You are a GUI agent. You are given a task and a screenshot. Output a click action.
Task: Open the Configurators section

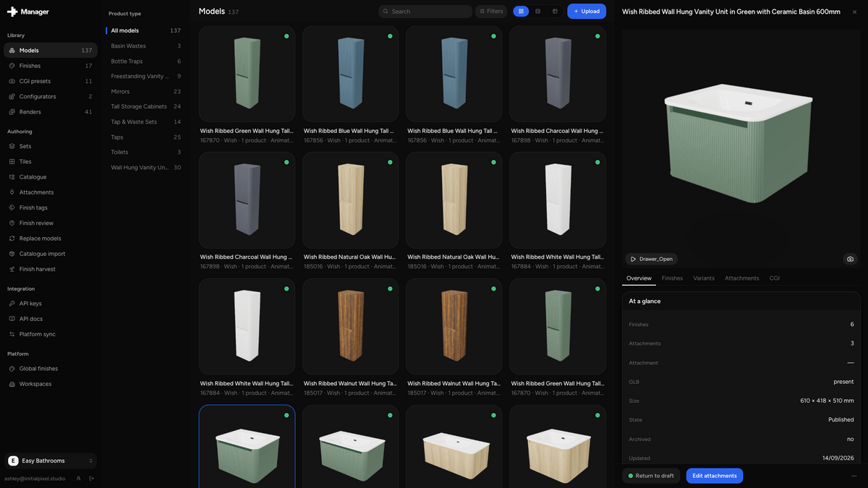pyautogui.click(x=50, y=96)
